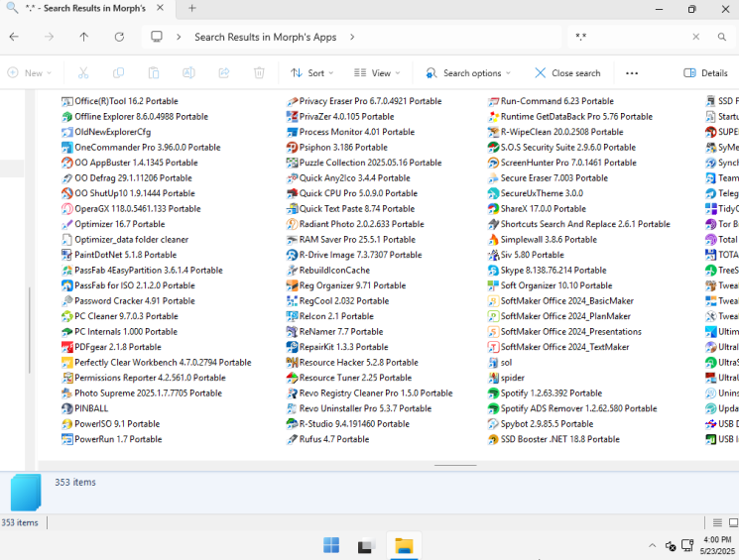This screenshot has height=560, width=739.
Task: Click the PDFgear 2.1.8 Portable icon
Action: (66, 348)
